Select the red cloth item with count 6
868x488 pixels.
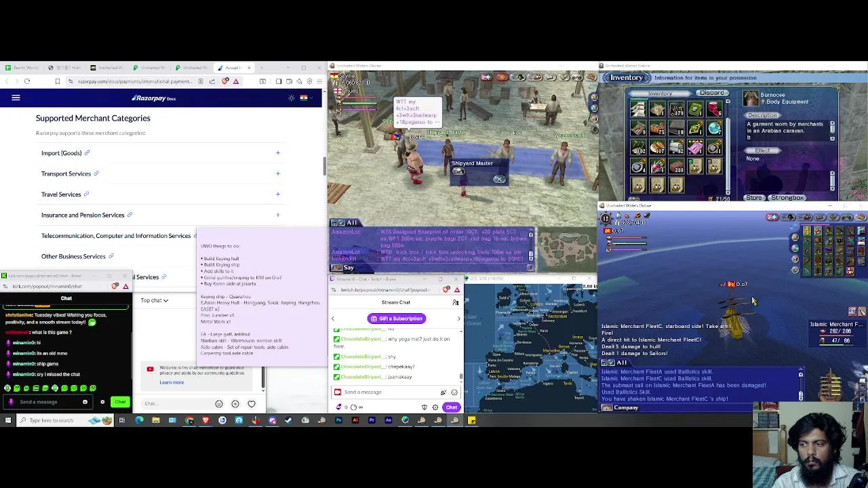714,108
